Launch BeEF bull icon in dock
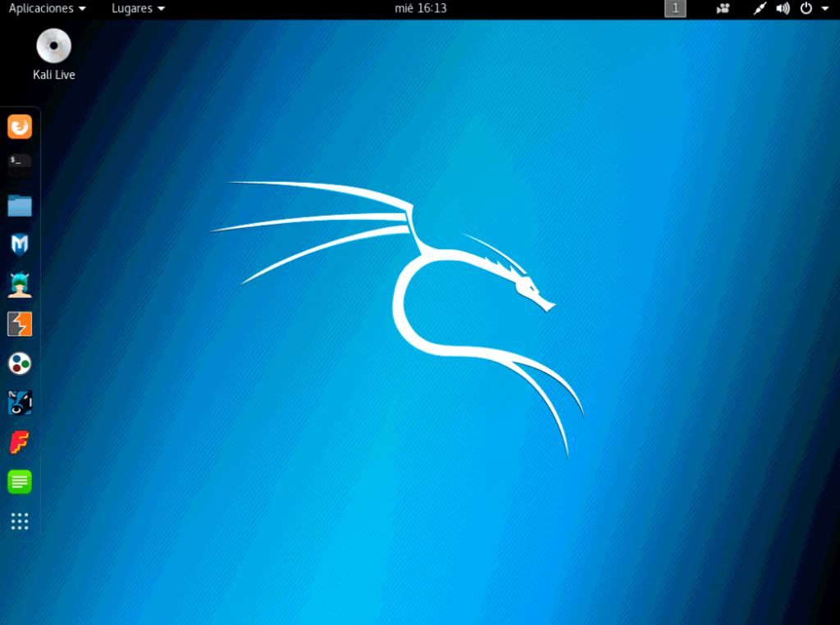 pos(20,403)
